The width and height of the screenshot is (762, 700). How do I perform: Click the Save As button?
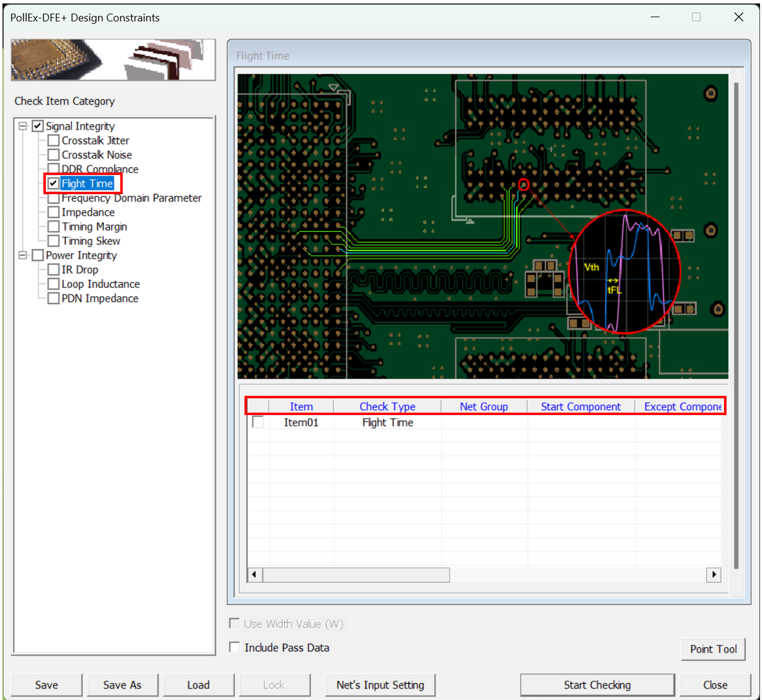122,685
